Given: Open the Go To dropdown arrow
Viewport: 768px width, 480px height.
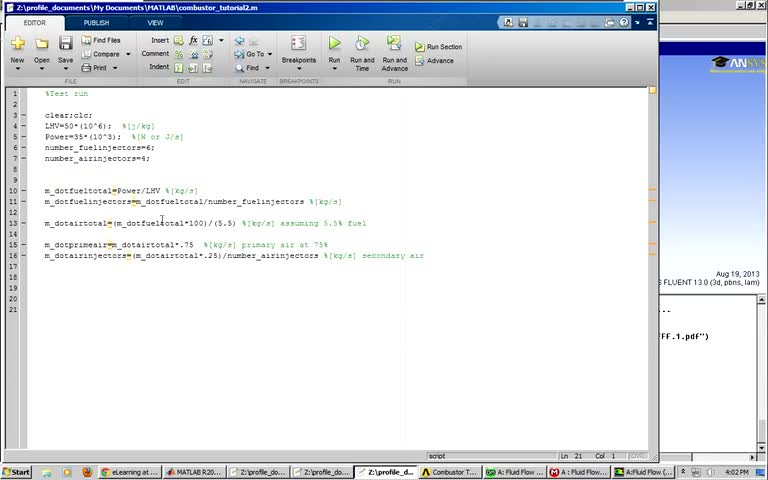Looking at the screenshot, I should tap(270, 54).
